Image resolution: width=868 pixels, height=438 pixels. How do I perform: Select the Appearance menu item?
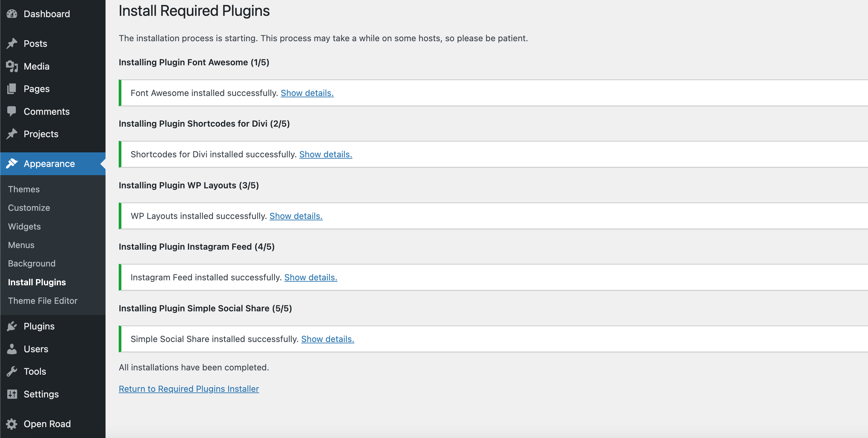pos(53,163)
